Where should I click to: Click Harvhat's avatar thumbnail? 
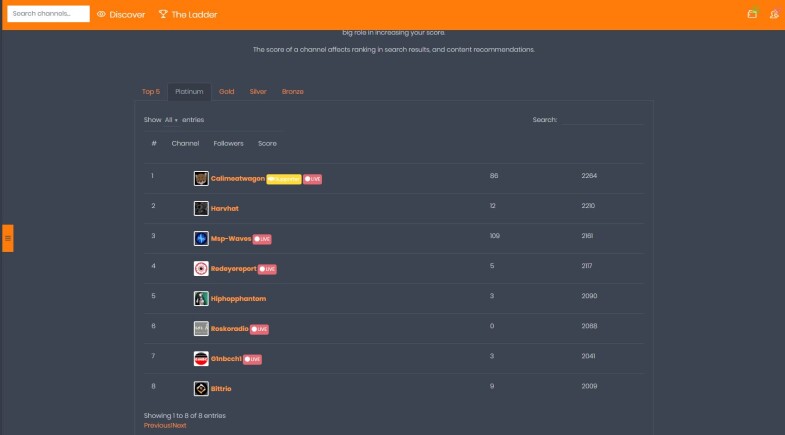click(x=201, y=209)
